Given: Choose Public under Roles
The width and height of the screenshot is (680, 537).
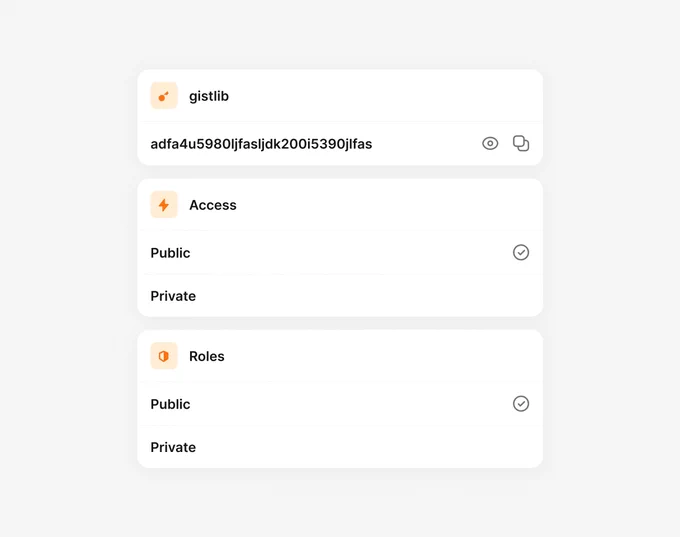Looking at the screenshot, I should [340, 404].
